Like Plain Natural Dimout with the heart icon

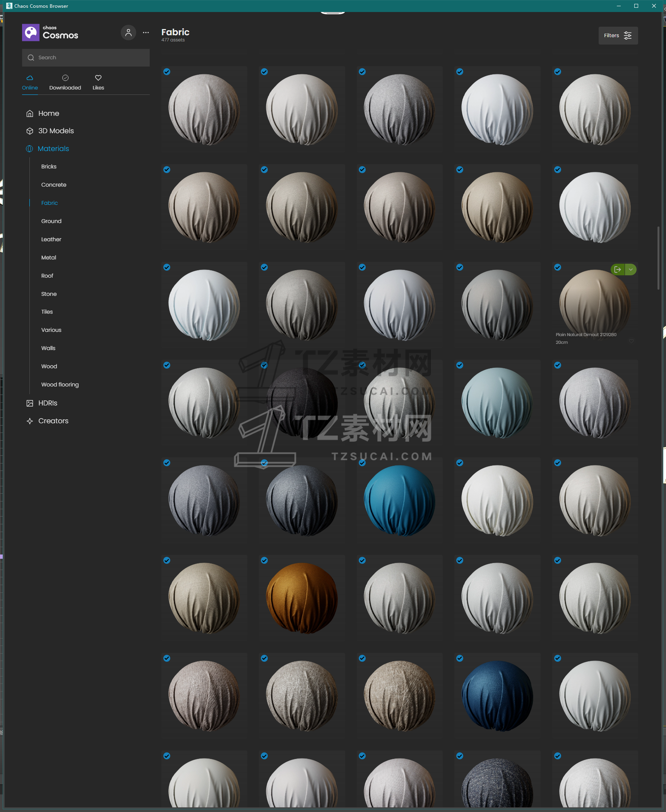(631, 341)
